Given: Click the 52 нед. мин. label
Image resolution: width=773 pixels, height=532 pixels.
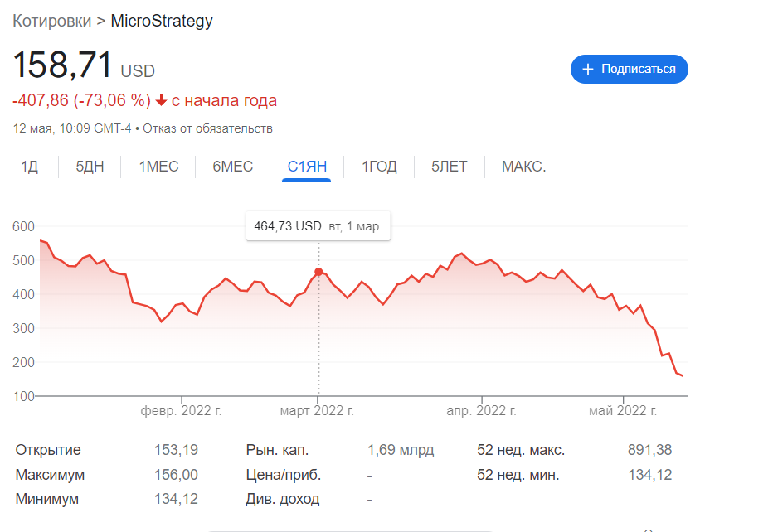Looking at the screenshot, I should tap(518, 475).
